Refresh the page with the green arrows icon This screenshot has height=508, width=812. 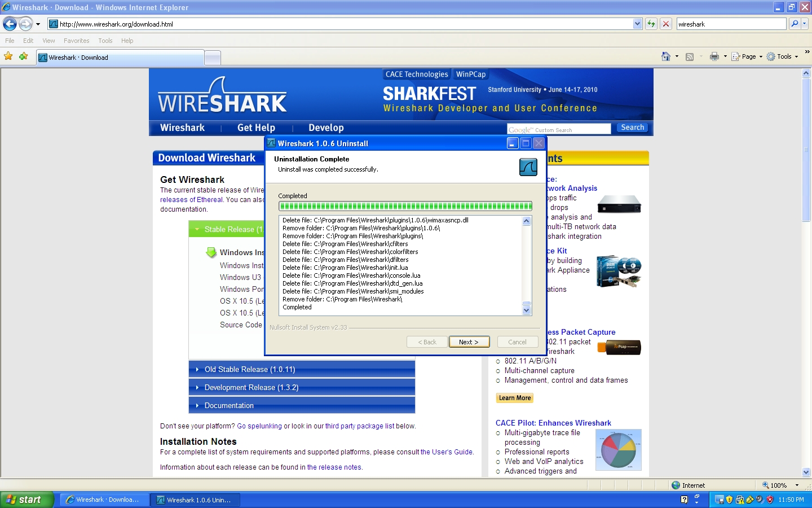coord(651,24)
